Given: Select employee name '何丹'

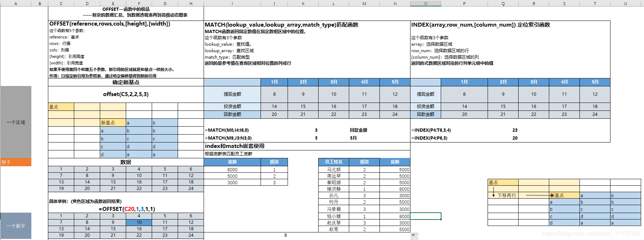Looking at the screenshot, I should point(334,202).
